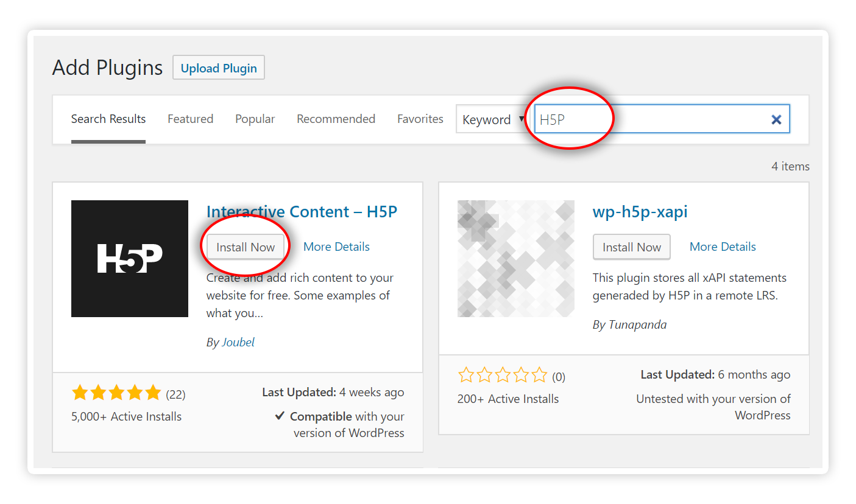This screenshot has width=856, height=504.
Task: Switch to the Search Results tab
Action: [x=108, y=119]
